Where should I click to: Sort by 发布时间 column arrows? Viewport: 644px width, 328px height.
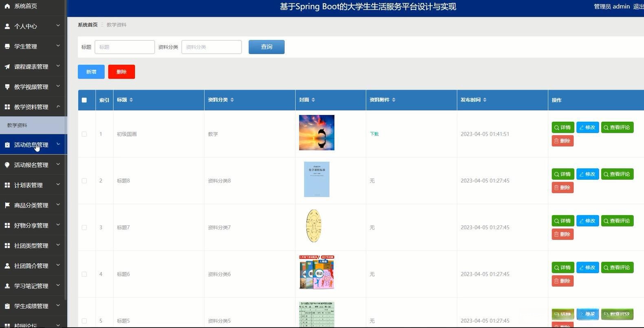pos(485,100)
